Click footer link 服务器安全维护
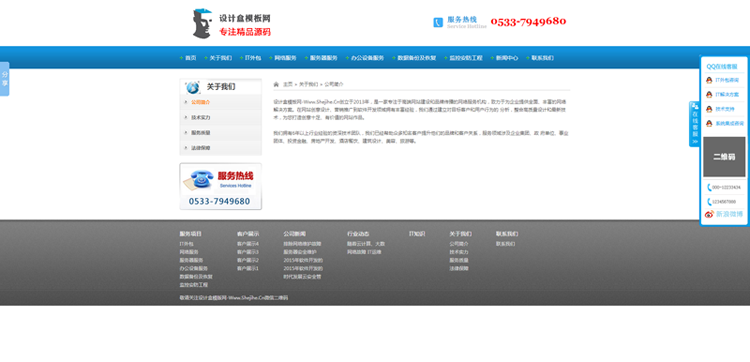The width and height of the screenshot is (750, 362). [300, 252]
